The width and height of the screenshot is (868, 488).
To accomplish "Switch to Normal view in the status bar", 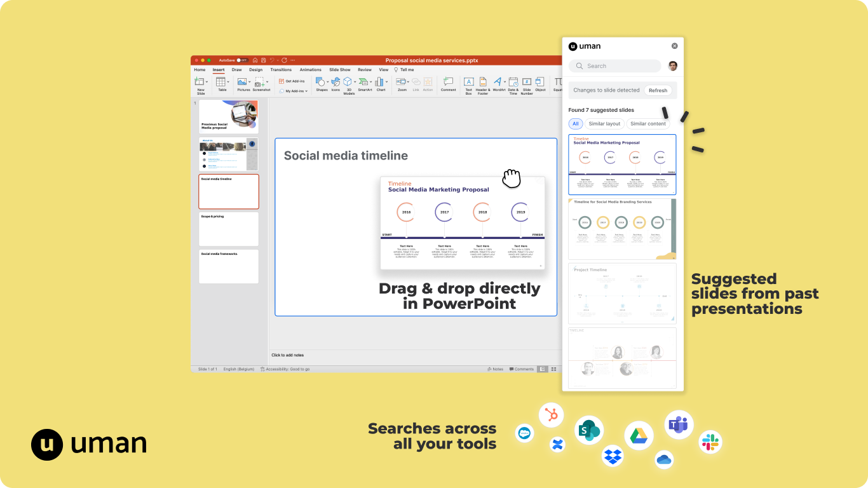I will tap(543, 369).
